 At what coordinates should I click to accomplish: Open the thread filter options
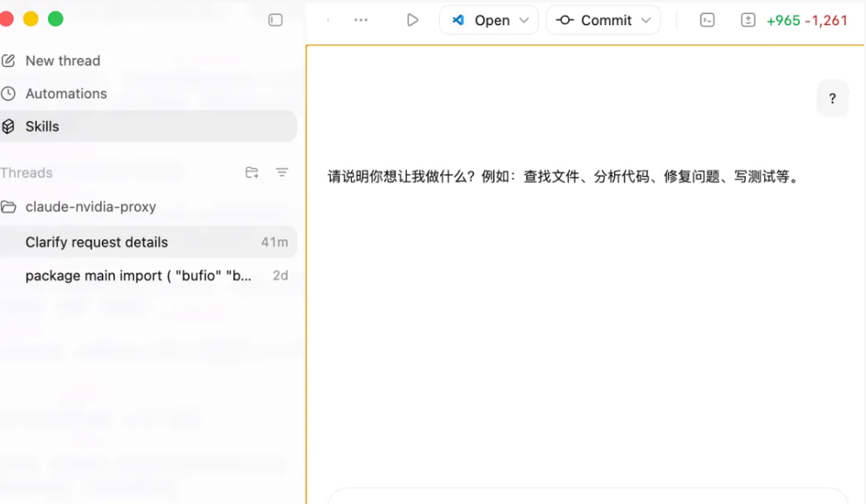click(281, 172)
